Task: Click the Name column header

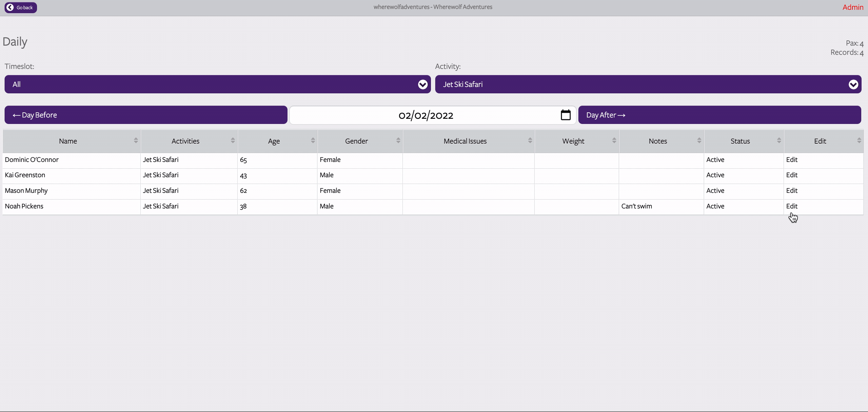Action: (72, 141)
